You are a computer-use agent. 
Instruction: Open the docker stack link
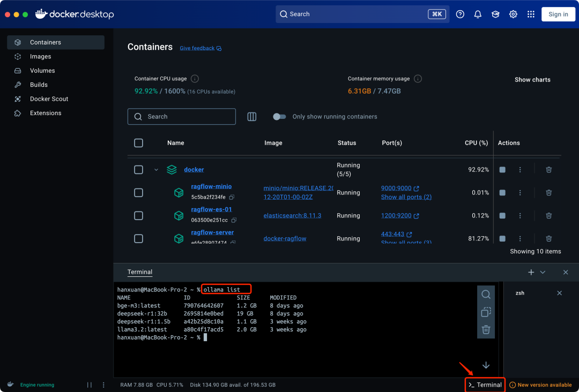click(x=194, y=170)
